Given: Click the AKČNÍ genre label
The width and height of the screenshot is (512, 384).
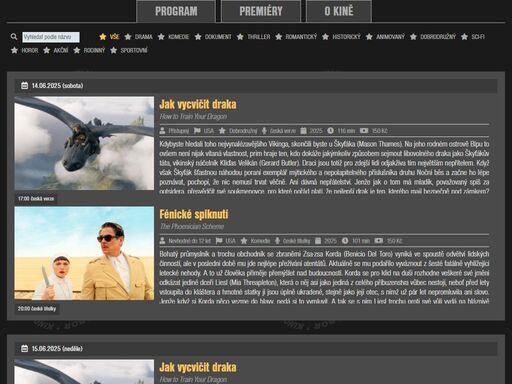Looking at the screenshot, I should point(61,50).
